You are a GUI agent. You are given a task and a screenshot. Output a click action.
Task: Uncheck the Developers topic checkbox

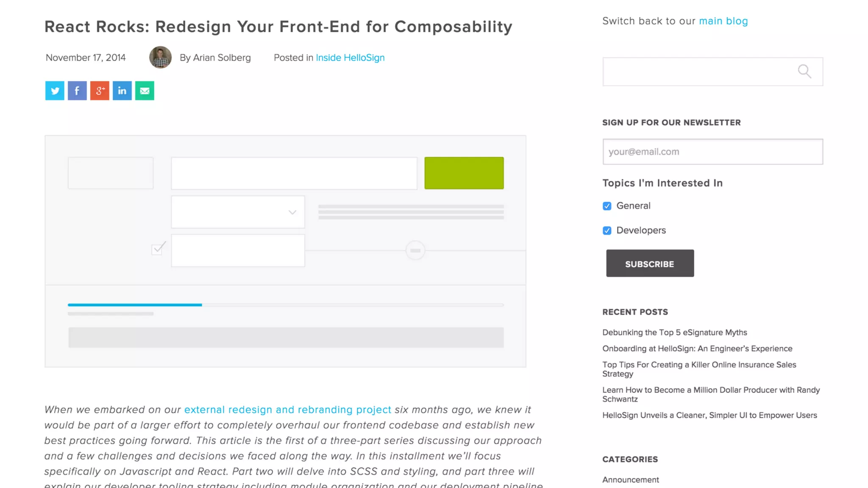pyautogui.click(x=607, y=230)
